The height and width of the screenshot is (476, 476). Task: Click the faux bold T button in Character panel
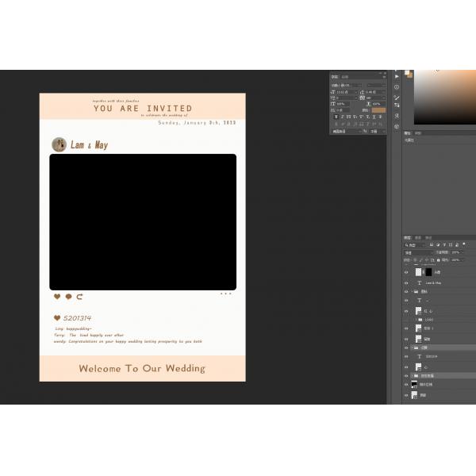click(336, 117)
